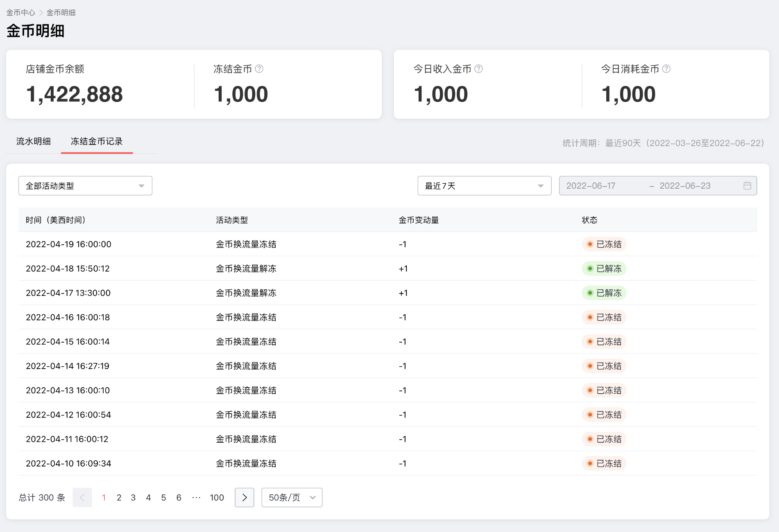The height and width of the screenshot is (532, 779).
Task: Click the 金币明细 breadcrumb item
Action: (x=61, y=13)
